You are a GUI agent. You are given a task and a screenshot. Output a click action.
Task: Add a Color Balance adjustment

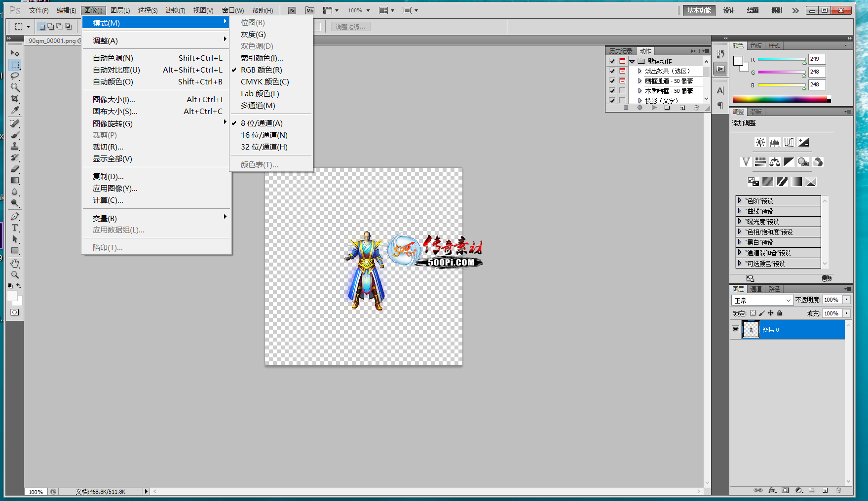(775, 162)
